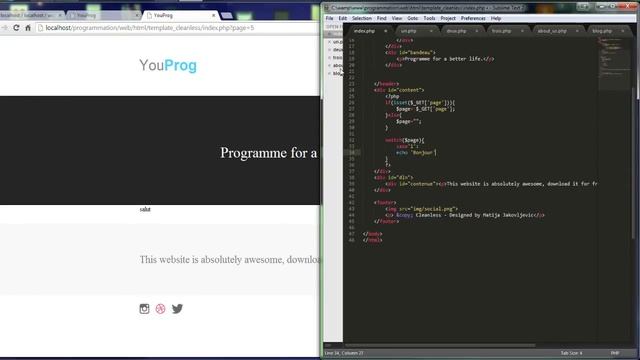This screenshot has height=360, width=640.
Task: Open the Edit menu in Sublime Text
Action: 342,18
